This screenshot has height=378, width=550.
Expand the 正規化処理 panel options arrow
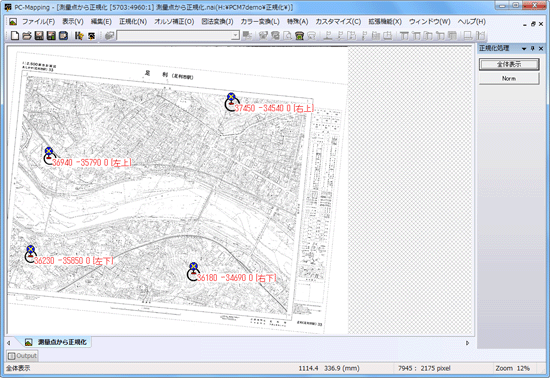pos(524,49)
